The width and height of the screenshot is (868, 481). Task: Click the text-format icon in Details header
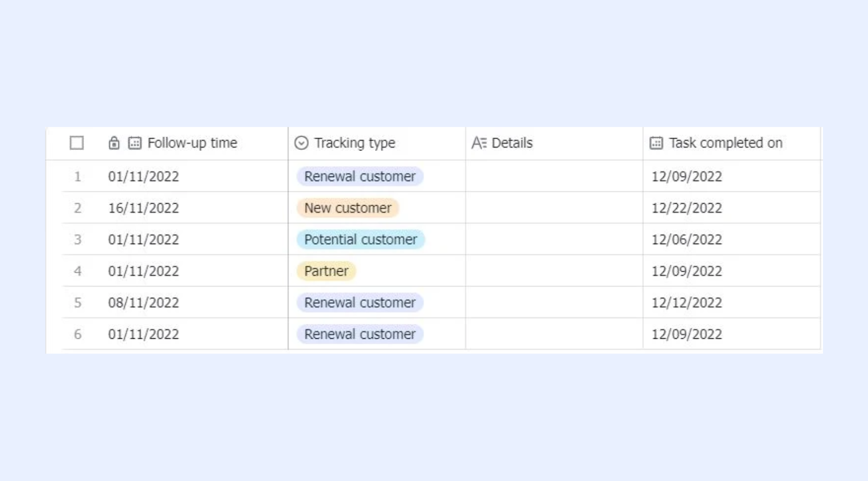[479, 143]
